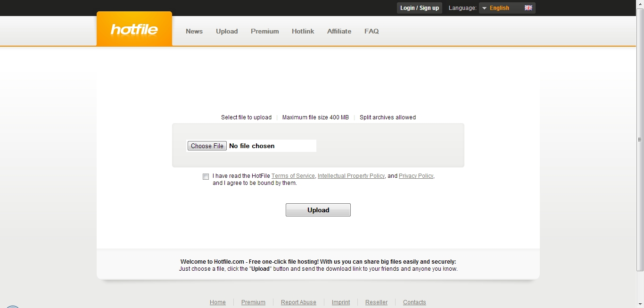Open the Imprint footer link
Viewport: 644px width, 308px height.
(341, 302)
